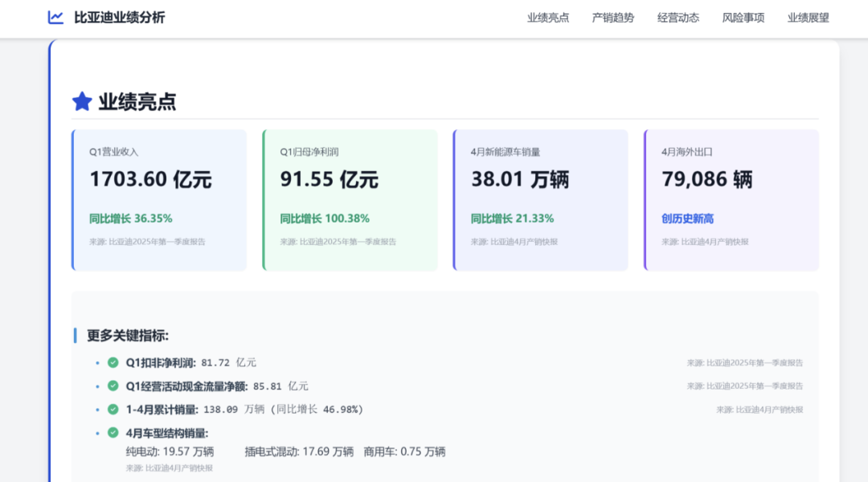Click the blue star icon beside 业绩亮点 heading
The width and height of the screenshot is (868, 482).
pos(81,102)
